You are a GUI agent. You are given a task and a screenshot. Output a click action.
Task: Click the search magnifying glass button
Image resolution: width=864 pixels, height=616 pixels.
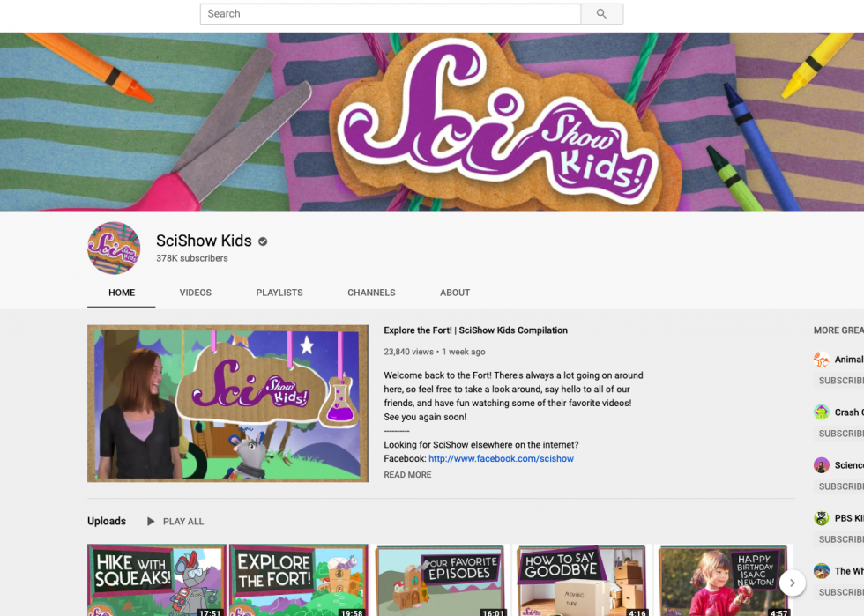601,14
